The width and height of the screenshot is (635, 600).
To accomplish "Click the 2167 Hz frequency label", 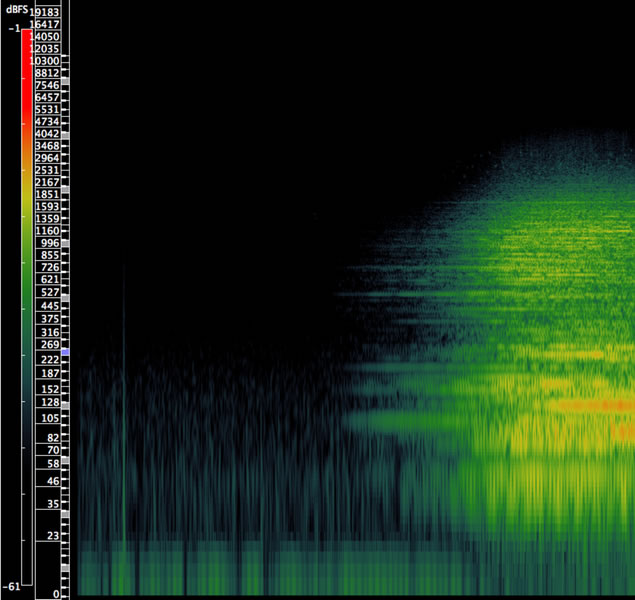I will [x=47, y=182].
